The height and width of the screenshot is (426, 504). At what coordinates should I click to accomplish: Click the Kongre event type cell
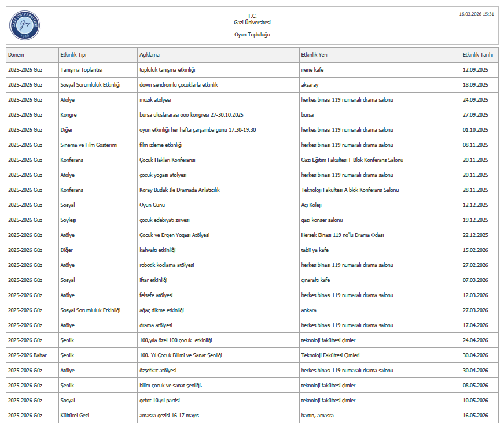69,115
